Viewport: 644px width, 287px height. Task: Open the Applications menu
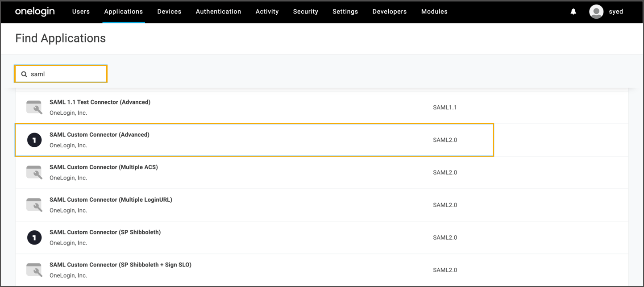124,12
